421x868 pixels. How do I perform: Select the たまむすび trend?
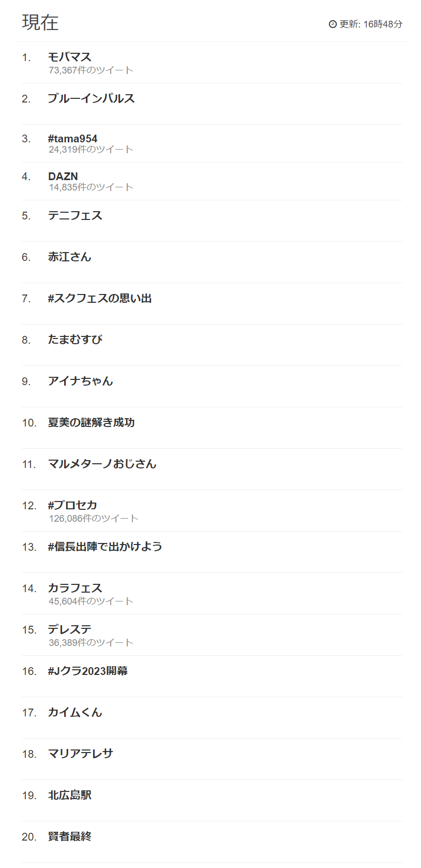75,340
